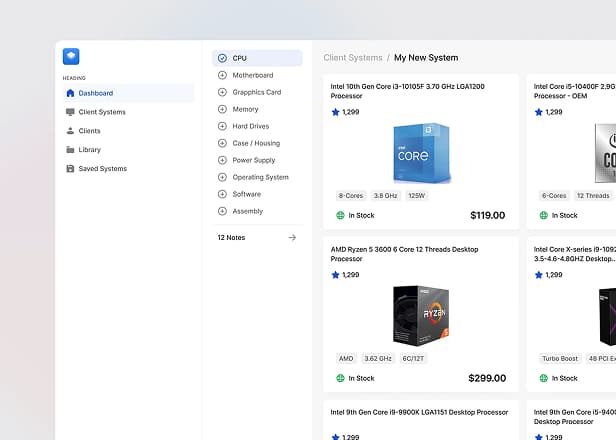
Task: Click the $299.00 price on Ryzen card
Action: (x=487, y=379)
